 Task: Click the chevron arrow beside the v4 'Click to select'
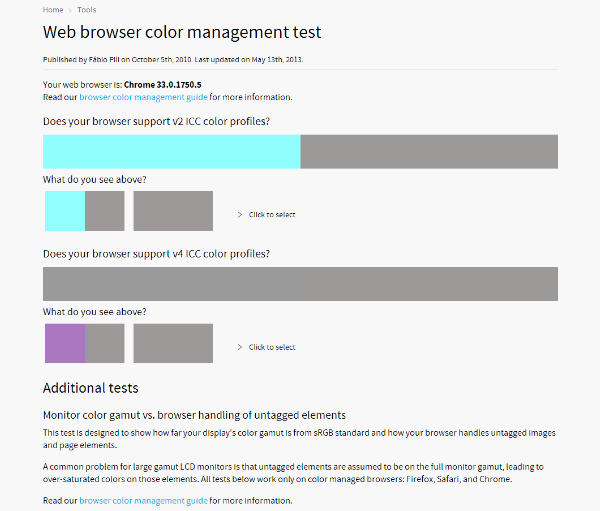tap(240, 347)
